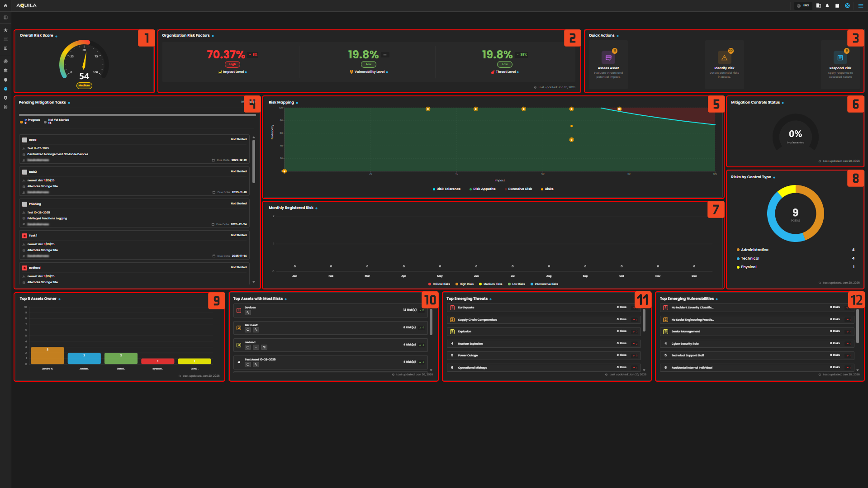Click the Identify Risk warning triangle icon
This screenshot has width=868, height=488.
pyautogui.click(x=724, y=58)
